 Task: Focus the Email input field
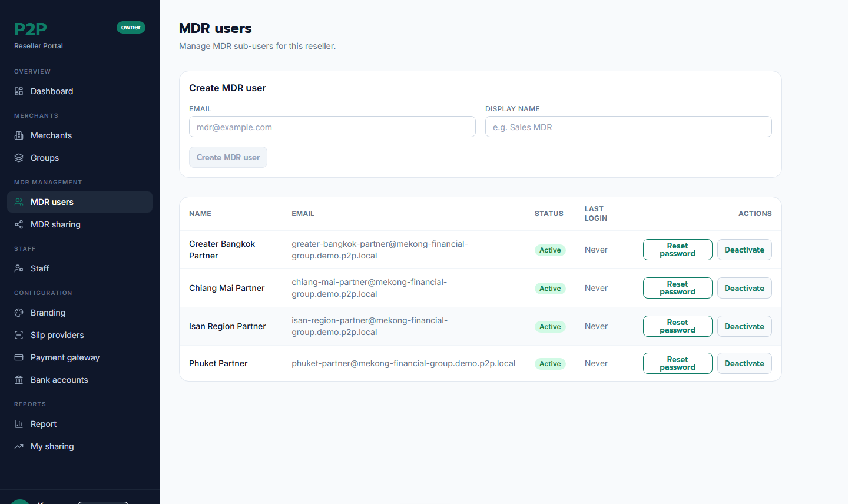pos(332,127)
